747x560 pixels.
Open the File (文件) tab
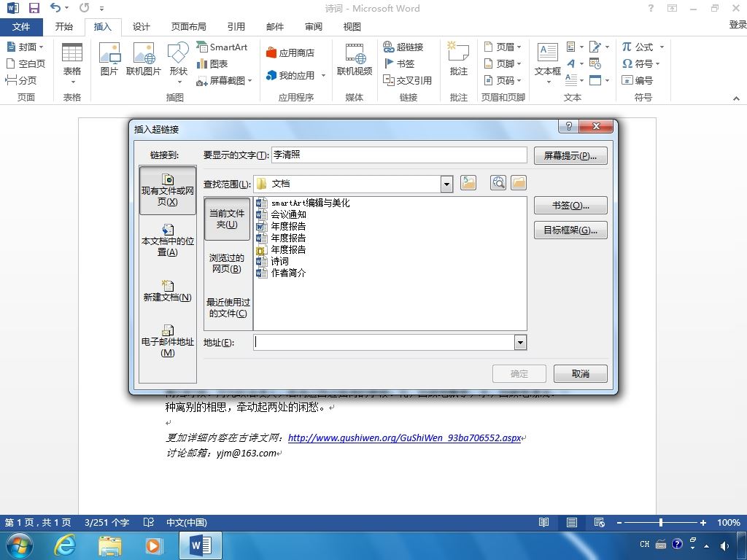21,27
